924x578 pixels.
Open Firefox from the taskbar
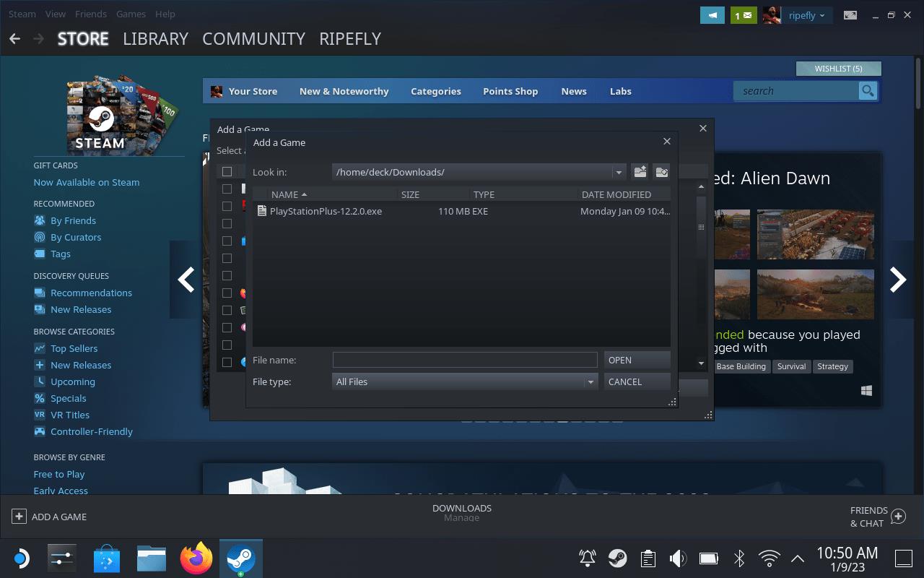pyautogui.click(x=196, y=558)
